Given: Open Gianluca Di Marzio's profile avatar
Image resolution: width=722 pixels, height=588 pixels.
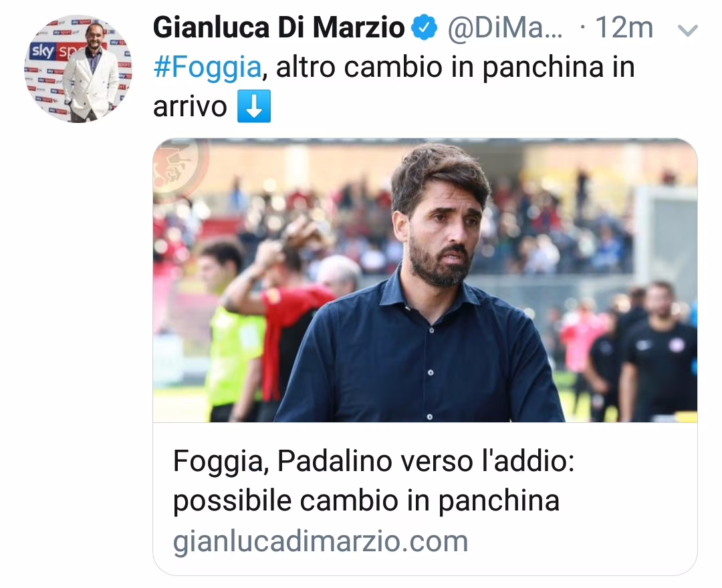Looking at the screenshot, I should tap(78, 69).
